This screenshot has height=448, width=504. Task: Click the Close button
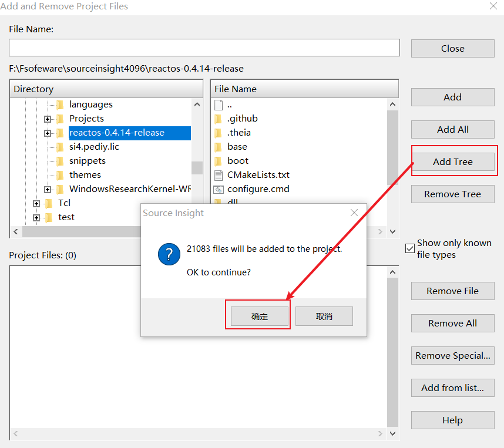point(452,49)
